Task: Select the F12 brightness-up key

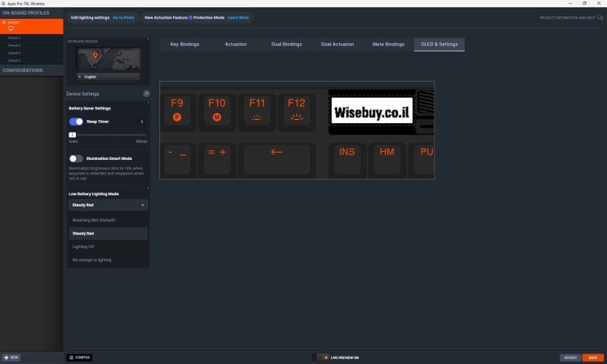Action: [296, 110]
